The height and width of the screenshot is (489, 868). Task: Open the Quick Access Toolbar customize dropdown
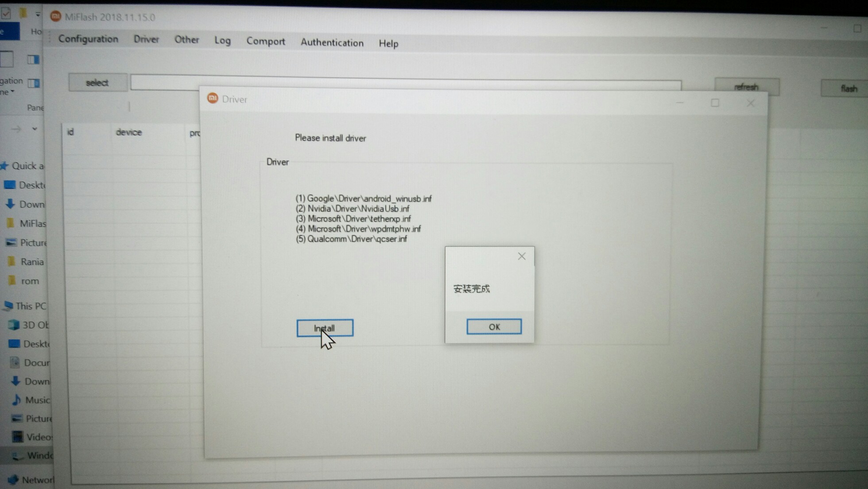pyautogui.click(x=38, y=14)
